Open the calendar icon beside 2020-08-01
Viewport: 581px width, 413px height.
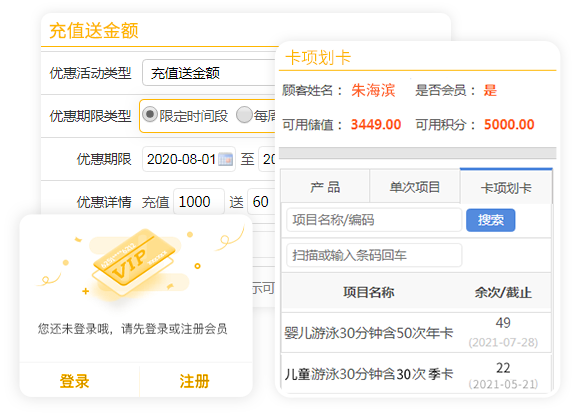pyautogui.click(x=225, y=159)
